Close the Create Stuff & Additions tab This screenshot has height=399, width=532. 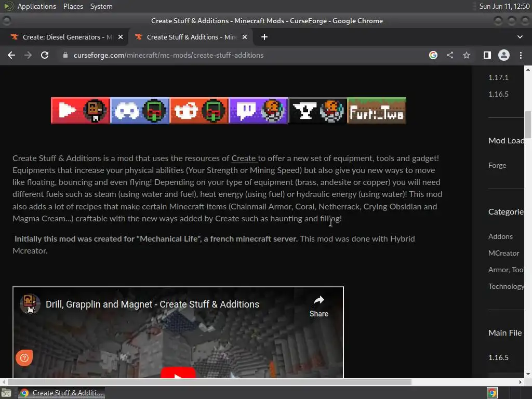245,37
